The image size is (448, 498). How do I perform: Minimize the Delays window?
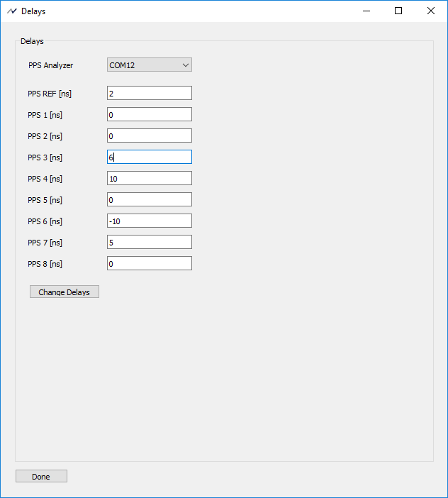tap(366, 11)
